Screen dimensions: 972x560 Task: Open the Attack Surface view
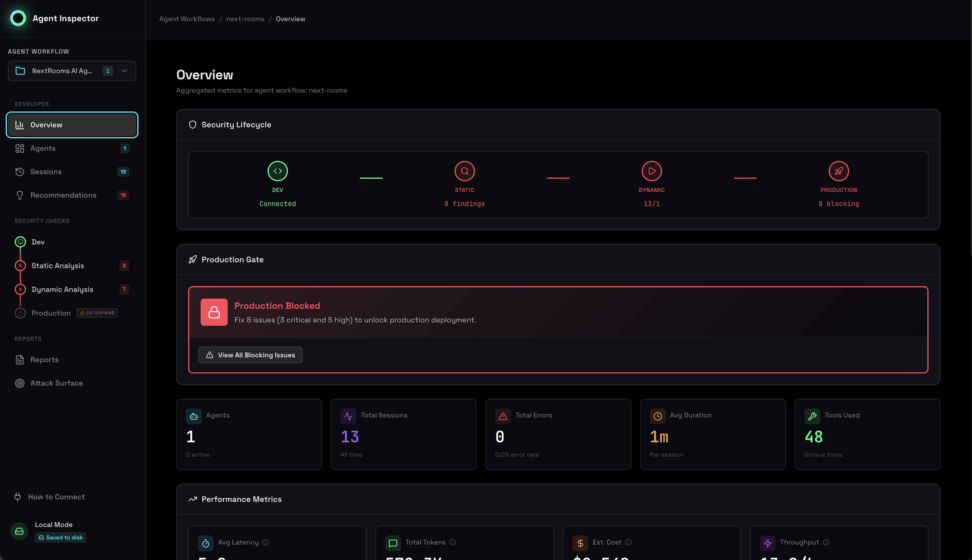point(57,383)
